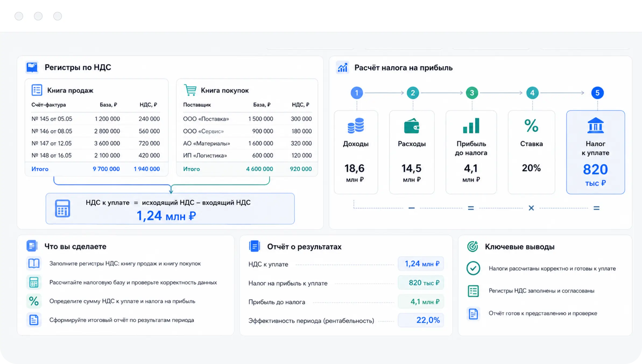Click the 1,24 млн ₽ value badge in the report
The width and height of the screenshot is (642, 364).
point(421,264)
